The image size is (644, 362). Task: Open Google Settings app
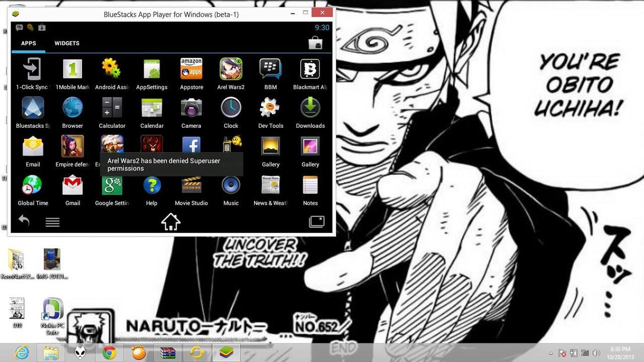tap(112, 185)
